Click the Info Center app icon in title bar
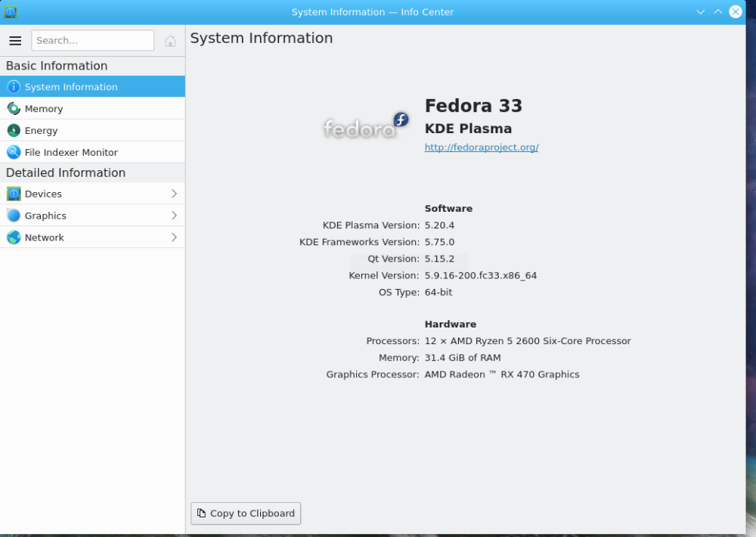This screenshot has width=756, height=537. 10,11
